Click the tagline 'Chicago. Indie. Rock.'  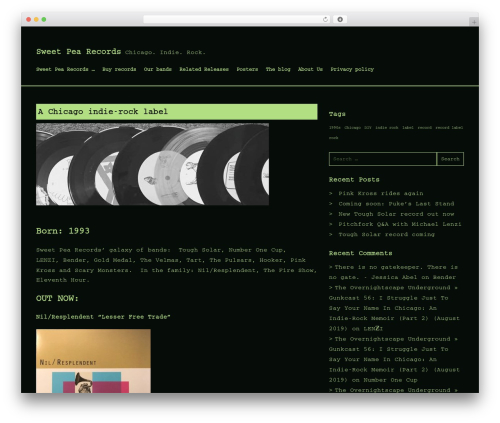tap(165, 52)
